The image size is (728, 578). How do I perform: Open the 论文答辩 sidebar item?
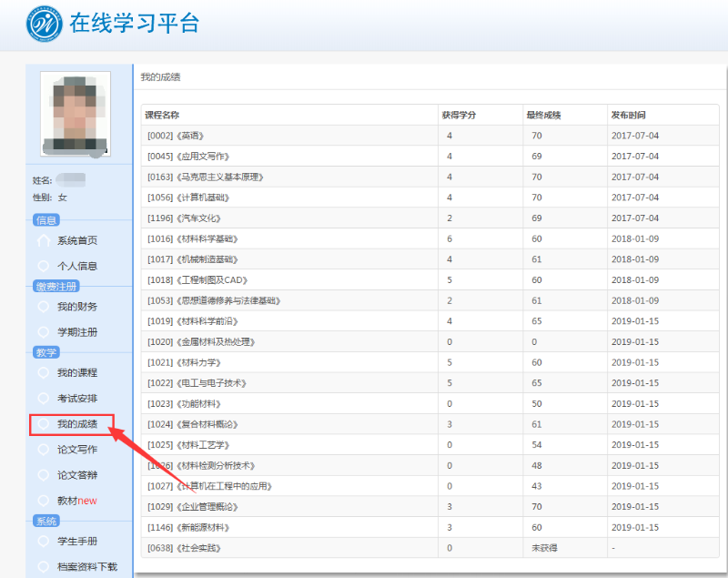point(76,475)
